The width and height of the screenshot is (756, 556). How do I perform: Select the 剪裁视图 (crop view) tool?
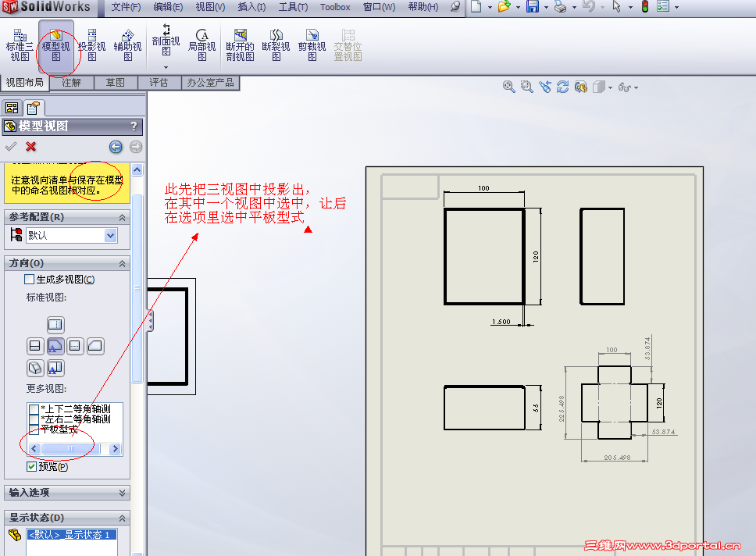312,45
